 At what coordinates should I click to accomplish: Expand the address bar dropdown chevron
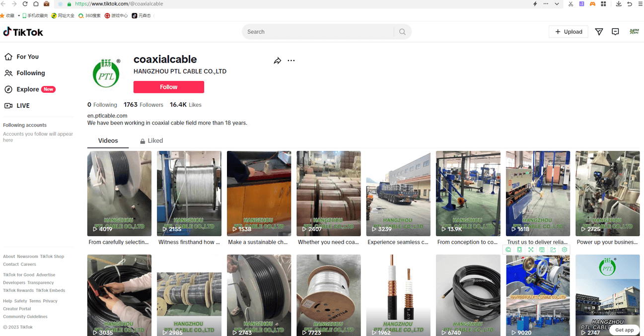[x=557, y=4]
